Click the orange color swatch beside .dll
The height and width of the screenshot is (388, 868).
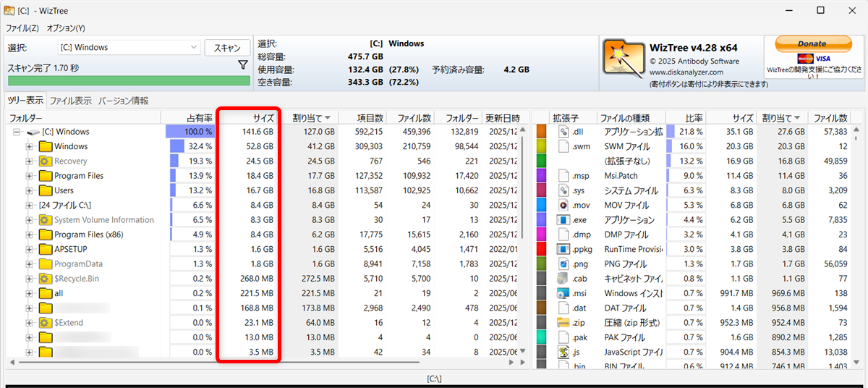click(540, 132)
